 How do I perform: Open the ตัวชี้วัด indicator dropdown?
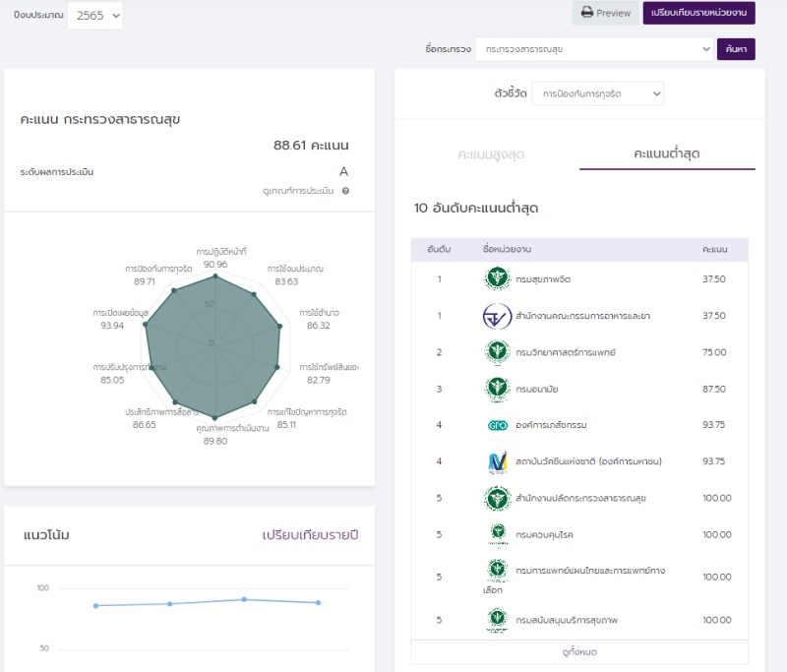597,94
